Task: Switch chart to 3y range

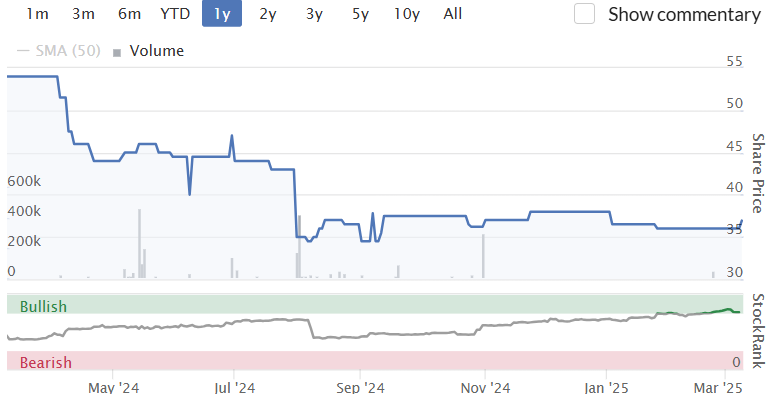Action: click(314, 14)
